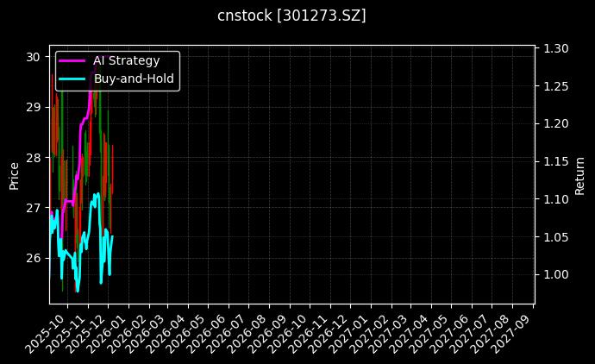
Task: Click the 2026-12 date tick label
Action: pos(327,333)
